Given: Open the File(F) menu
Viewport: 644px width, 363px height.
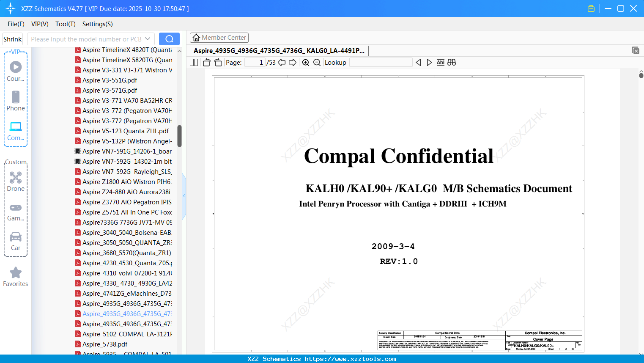Looking at the screenshot, I should [x=16, y=24].
